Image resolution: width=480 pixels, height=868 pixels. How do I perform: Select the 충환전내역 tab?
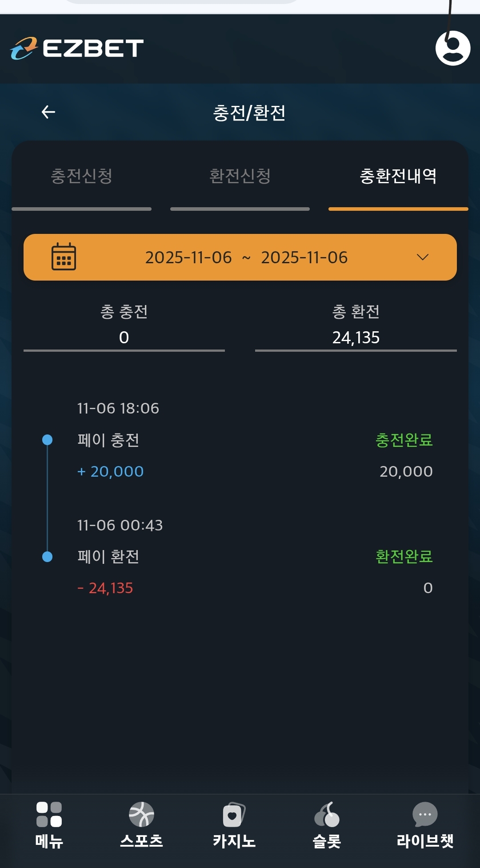(398, 176)
